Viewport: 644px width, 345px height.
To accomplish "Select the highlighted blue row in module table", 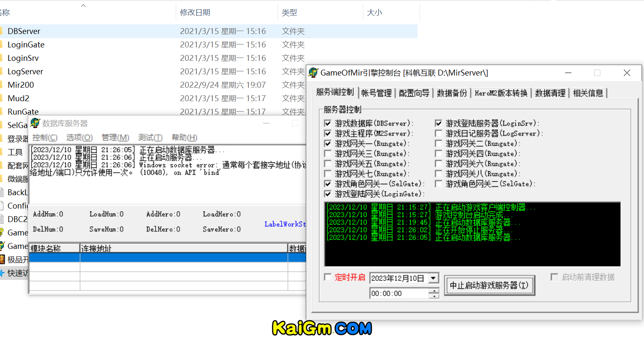I will (x=168, y=258).
